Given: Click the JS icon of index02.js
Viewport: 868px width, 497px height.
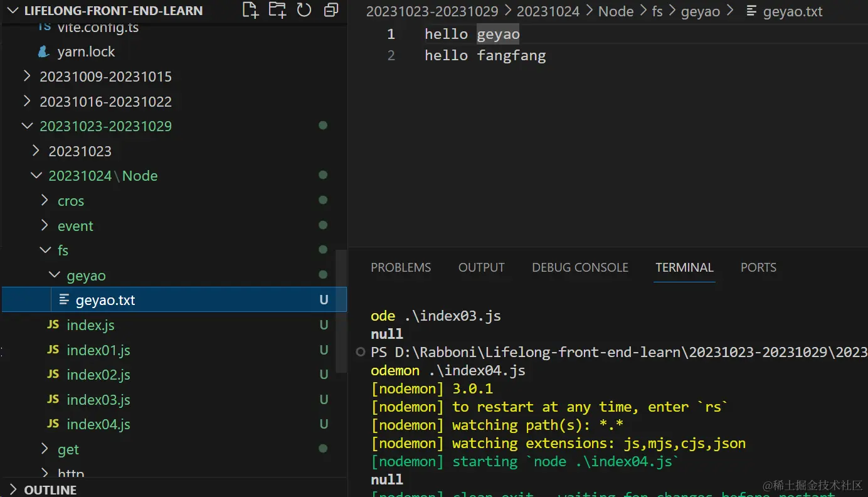Looking at the screenshot, I should coord(53,375).
